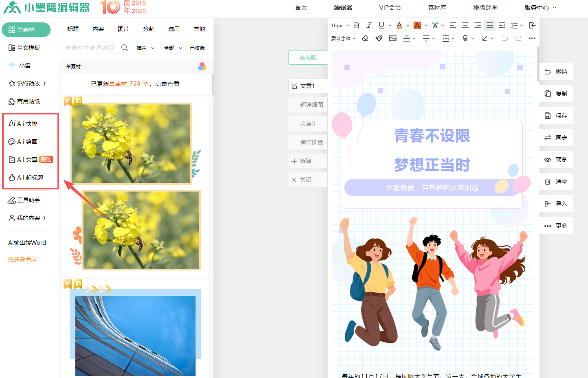Click the center align icon
588x378 pixels.
pos(465,25)
